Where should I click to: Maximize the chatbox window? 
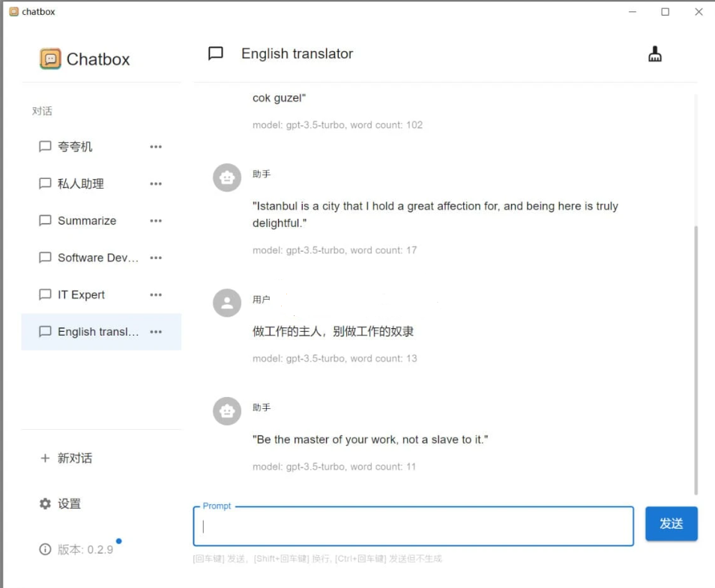pyautogui.click(x=666, y=12)
